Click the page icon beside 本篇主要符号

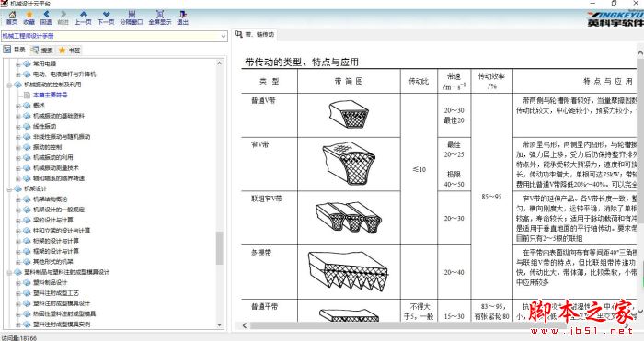click(27, 95)
